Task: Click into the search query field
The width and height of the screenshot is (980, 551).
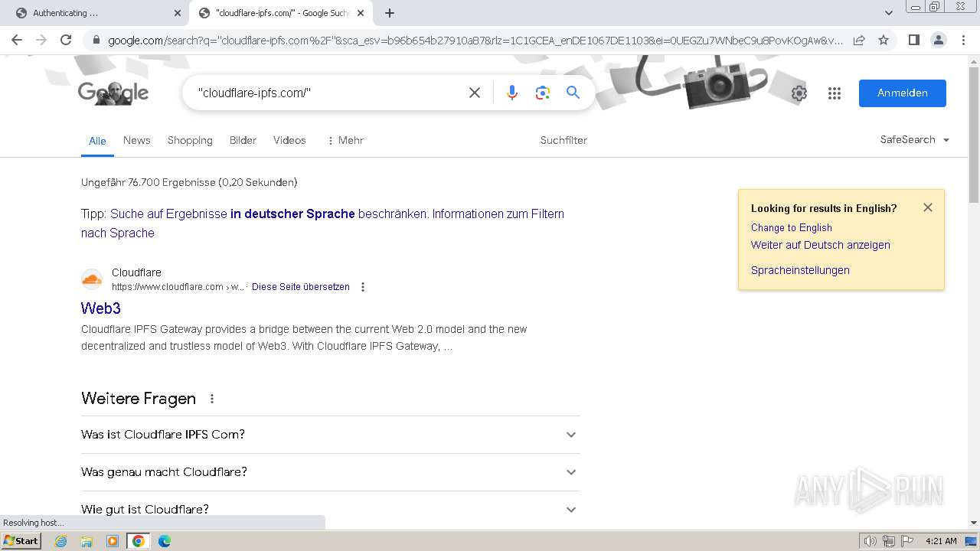Action: click(x=329, y=93)
